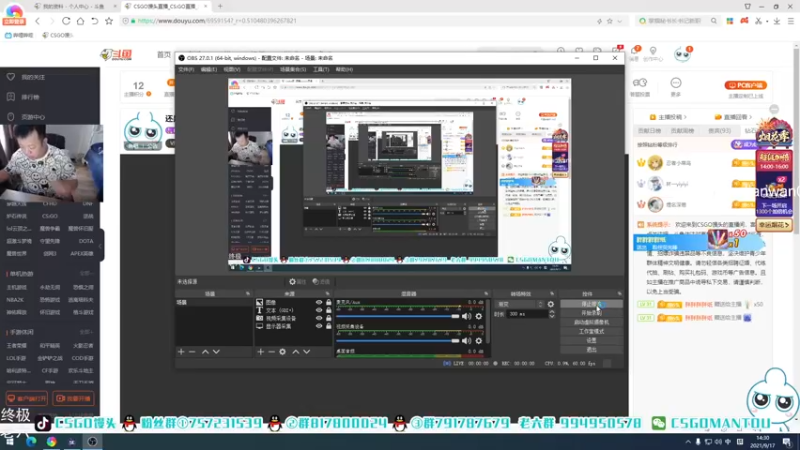Switch to the 贡献周榜 tab

pos(682,131)
